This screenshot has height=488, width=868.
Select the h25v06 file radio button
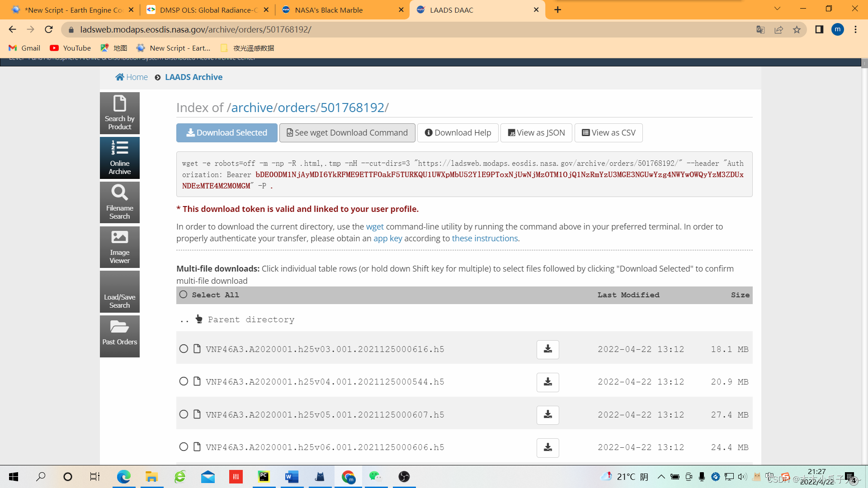coord(184,447)
